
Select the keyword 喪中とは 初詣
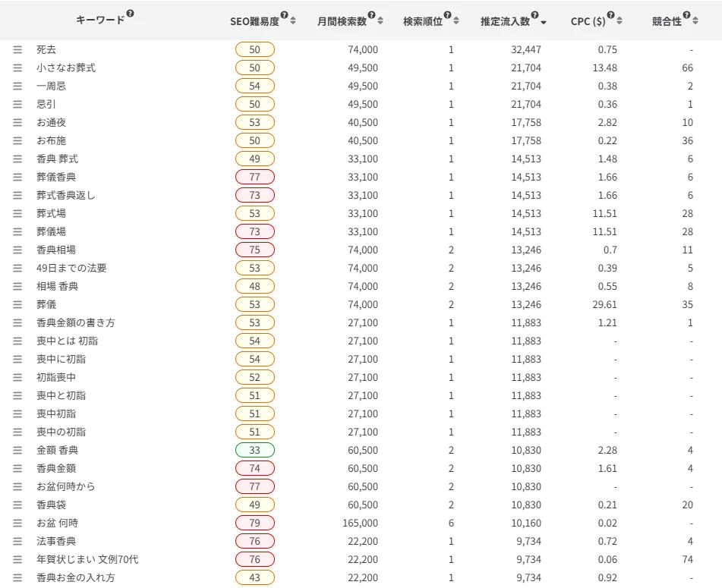[x=68, y=341]
